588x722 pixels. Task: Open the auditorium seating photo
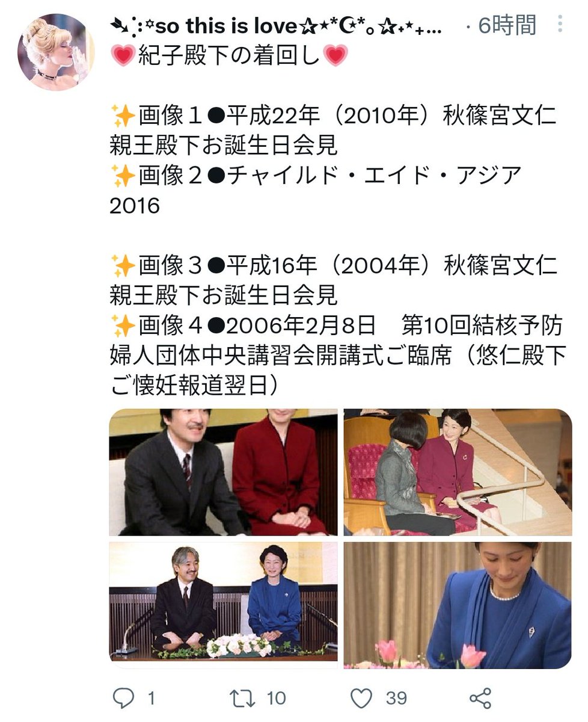pyautogui.click(x=458, y=472)
